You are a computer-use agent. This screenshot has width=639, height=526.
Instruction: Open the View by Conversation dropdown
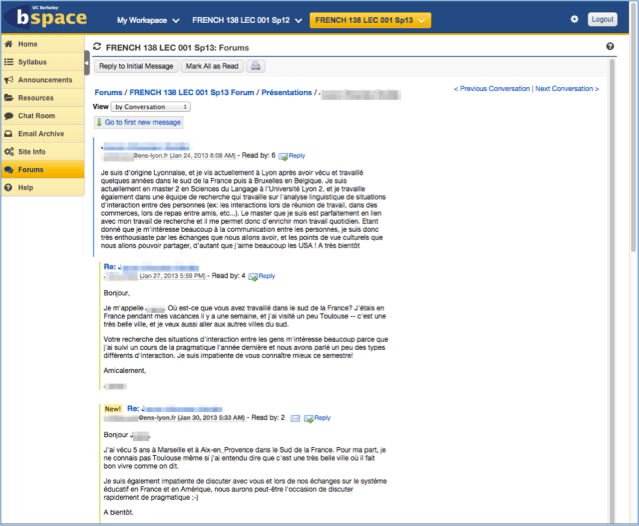(x=151, y=106)
